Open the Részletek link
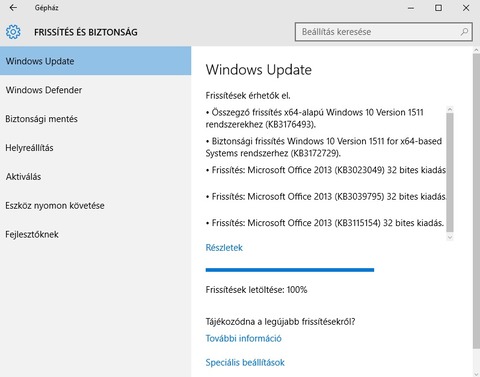Screen dimensions: 480x377 click(x=224, y=248)
